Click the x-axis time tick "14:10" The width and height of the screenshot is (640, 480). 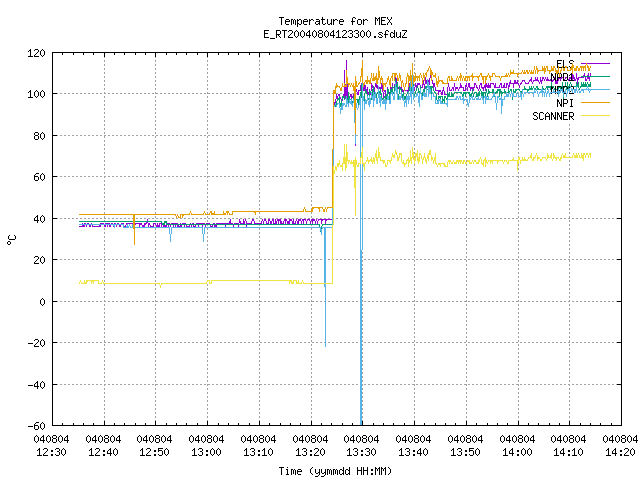click(x=568, y=452)
